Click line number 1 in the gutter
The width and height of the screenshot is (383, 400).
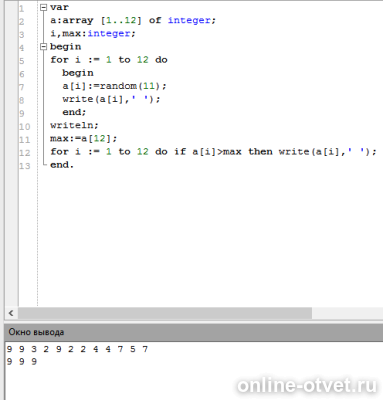(x=21, y=8)
